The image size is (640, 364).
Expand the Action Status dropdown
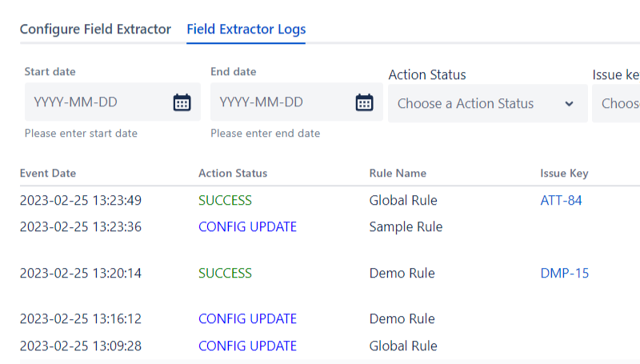(487, 104)
